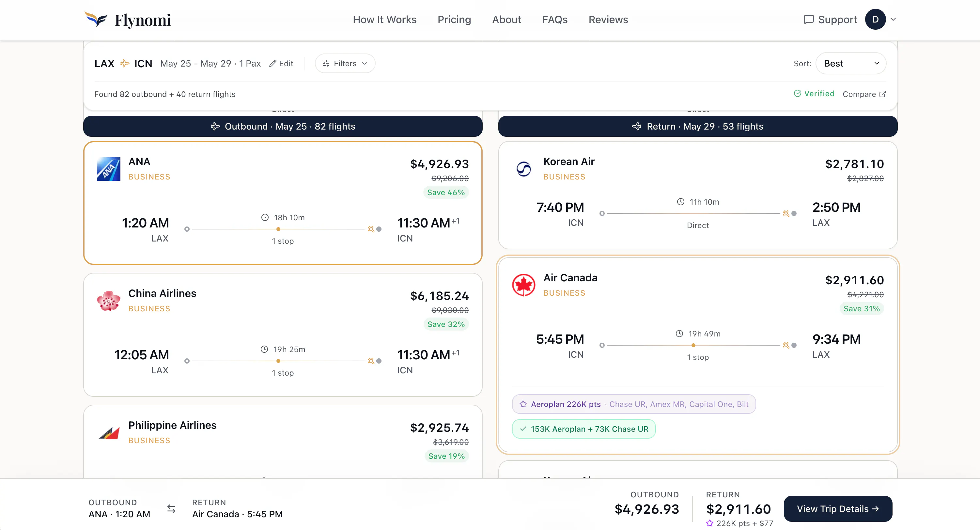Click the Air Canda 5:45 PM return summary
This screenshot has height=530, width=980.
tap(237, 514)
